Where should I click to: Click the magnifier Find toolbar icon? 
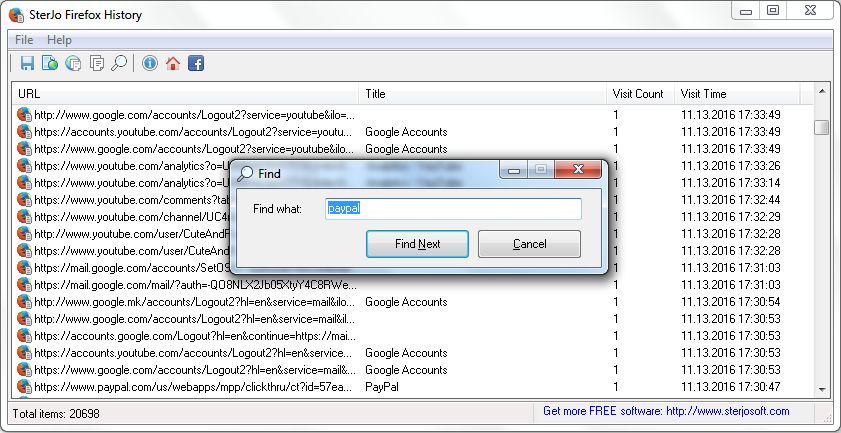[119, 63]
